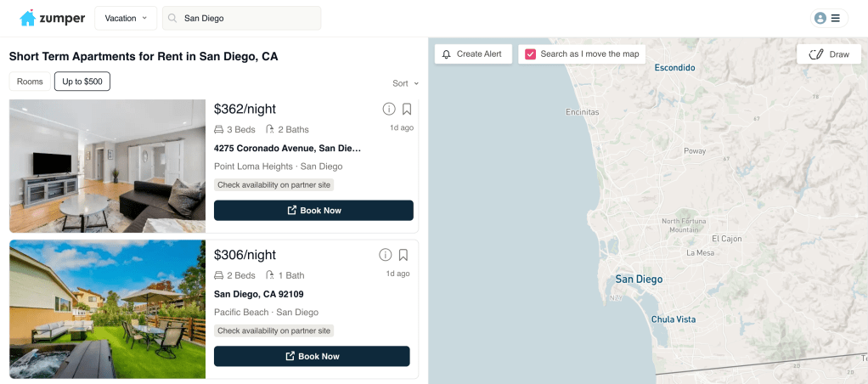Click the info icon on $362/night listing
This screenshot has height=384, width=868.
point(388,109)
